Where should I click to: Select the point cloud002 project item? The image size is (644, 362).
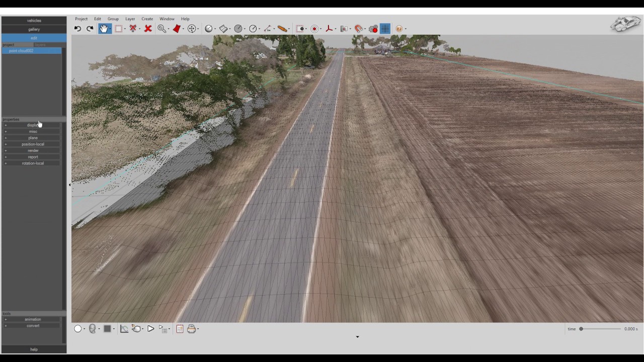point(32,51)
